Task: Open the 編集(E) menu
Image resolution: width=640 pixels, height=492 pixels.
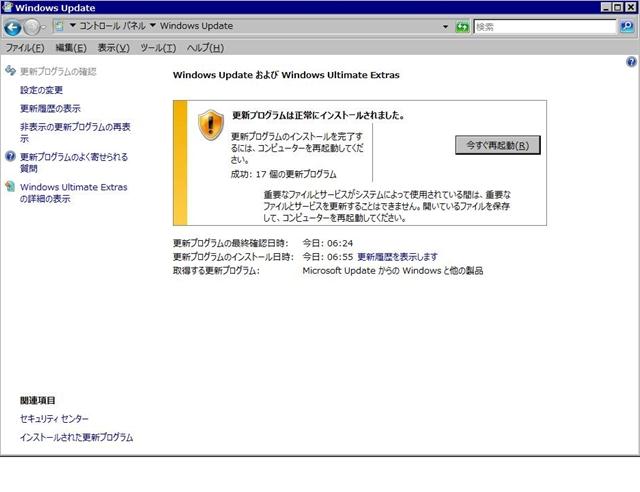Action: (71, 48)
